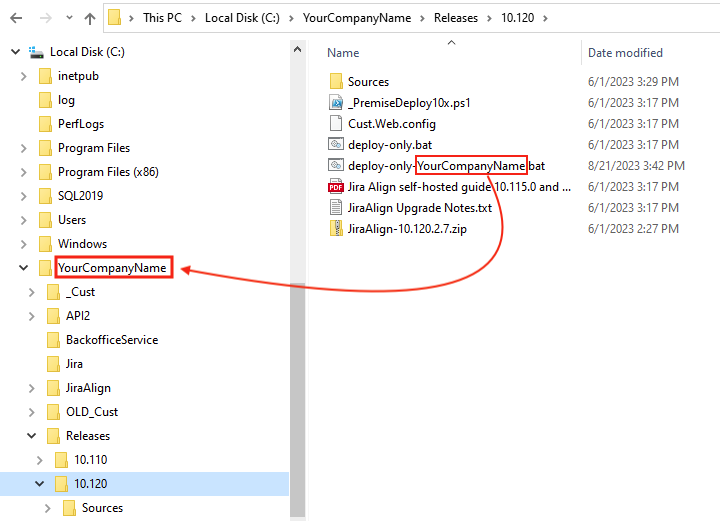
Task: Open the recent locations dropdown arrow
Action: (69, 18)
